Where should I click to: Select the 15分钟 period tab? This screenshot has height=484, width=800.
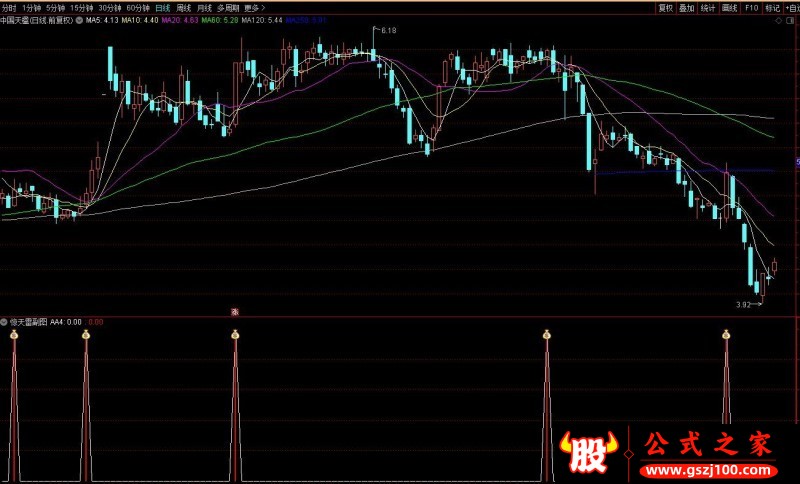pyautogui.click(x=82, y=8)
